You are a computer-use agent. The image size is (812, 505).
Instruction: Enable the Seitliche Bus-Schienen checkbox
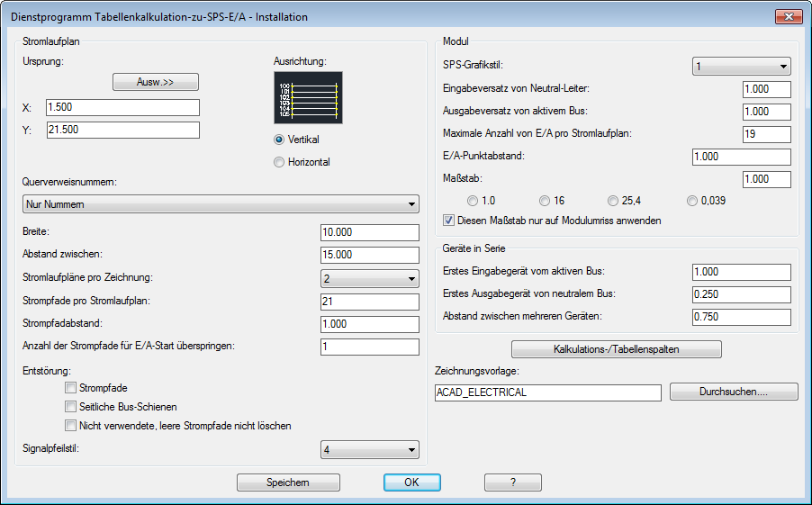tap(70, 407)
